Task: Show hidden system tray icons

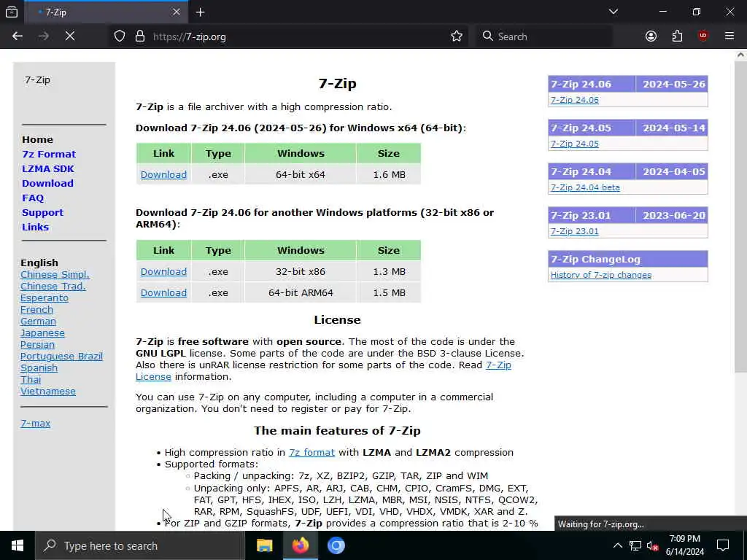Action: [617, 545]
